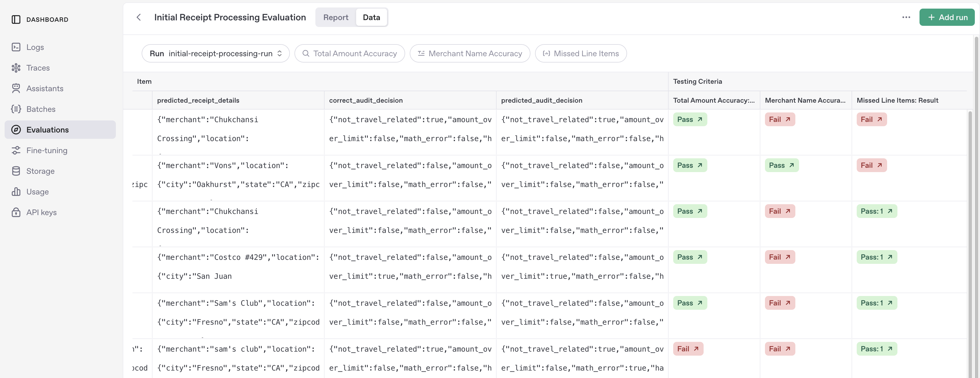
Task: Toggle the Missed Line Items filter chip
Action: point(581,53)
